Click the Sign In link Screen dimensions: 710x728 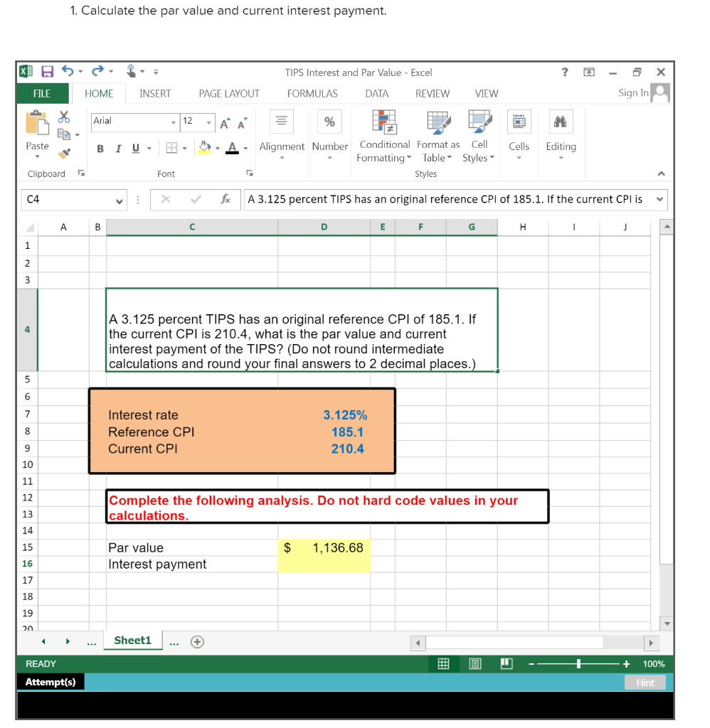click(x=634, y=93)
